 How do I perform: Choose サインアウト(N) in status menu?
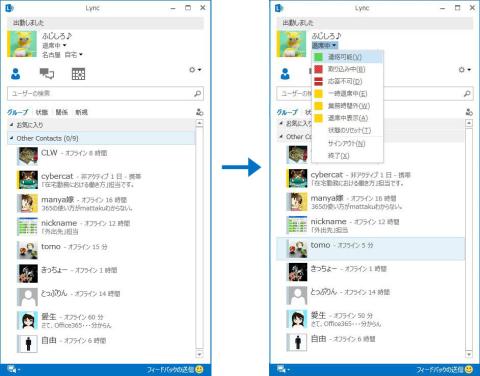[347, 143]
